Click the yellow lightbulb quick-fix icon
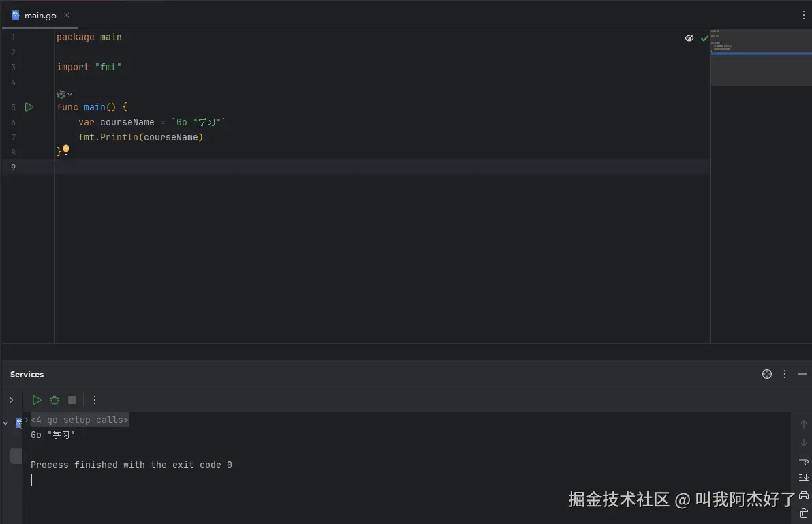 [66, 150]
